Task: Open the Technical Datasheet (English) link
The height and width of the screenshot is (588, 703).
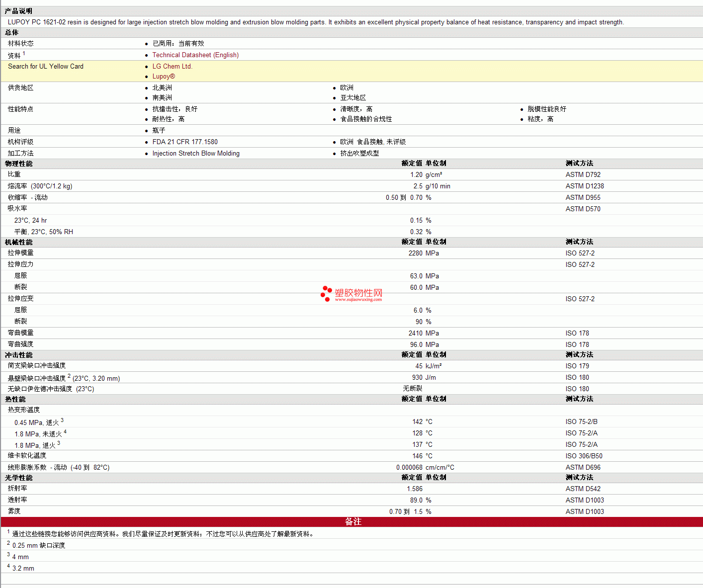Action: [195, 55]
